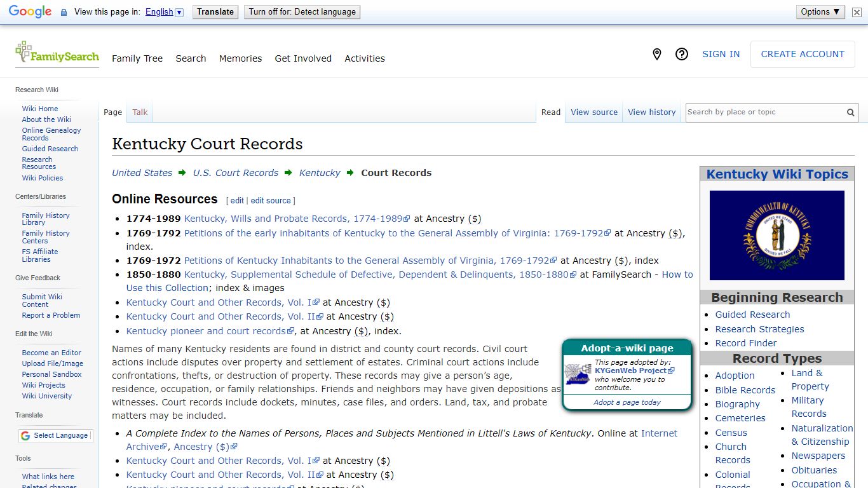Go to Wiki Home in sidebar
The height and width of the screenshot is (488, 868).
pyautogui.click(x=40, y=109)
